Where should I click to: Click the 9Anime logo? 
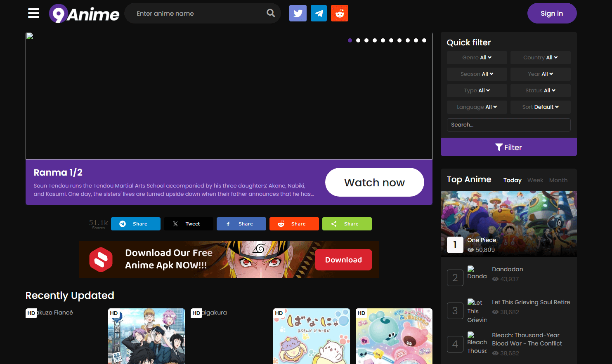[84, 14]
